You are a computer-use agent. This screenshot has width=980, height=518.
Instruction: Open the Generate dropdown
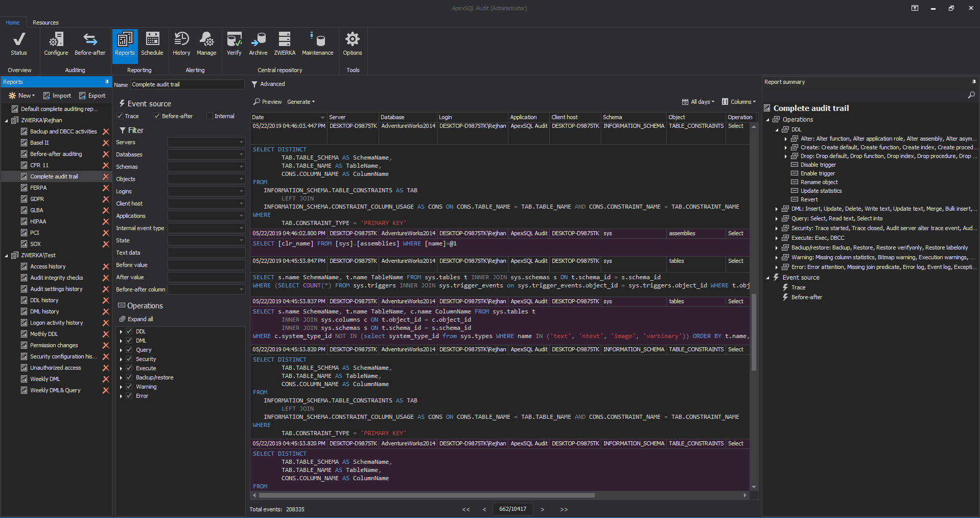[301, 102]
